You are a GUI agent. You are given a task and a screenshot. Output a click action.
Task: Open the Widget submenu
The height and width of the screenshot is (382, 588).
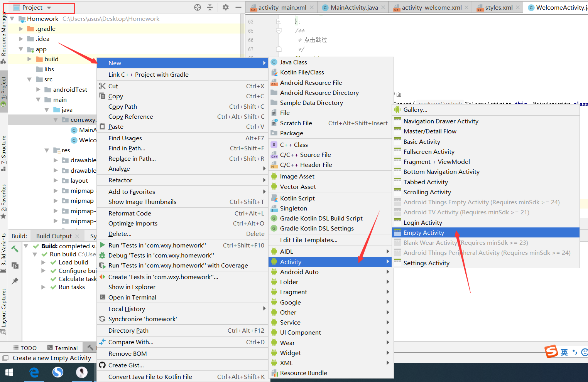[x=331, y=353]
